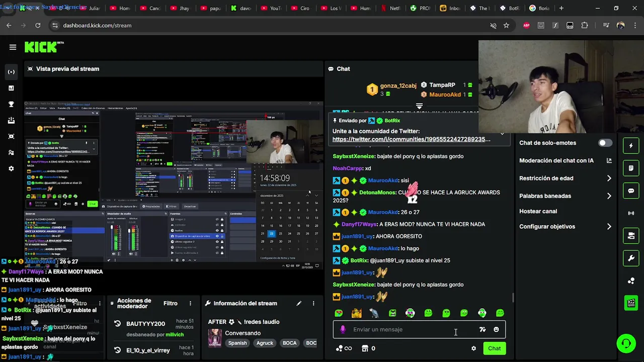Click Filtro in Acciones de moderador
Screen dimensions: 644x362
coord(170,303)
